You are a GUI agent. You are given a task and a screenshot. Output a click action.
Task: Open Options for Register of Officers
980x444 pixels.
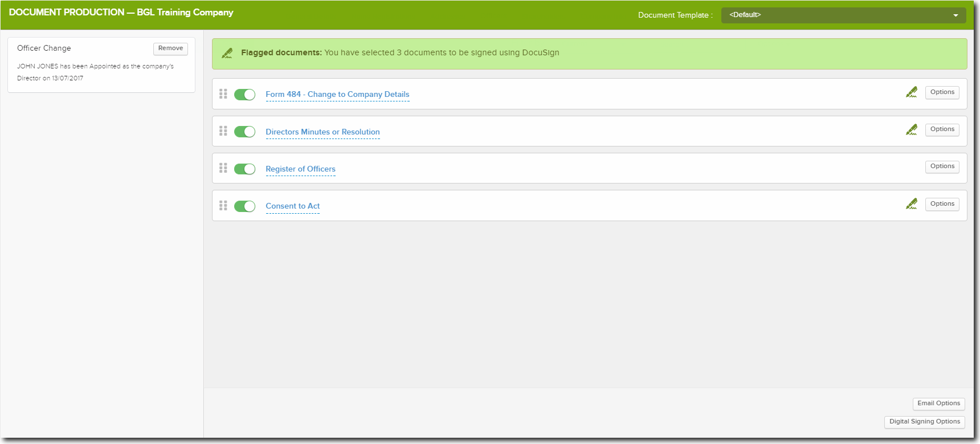(x=942, y=166)
